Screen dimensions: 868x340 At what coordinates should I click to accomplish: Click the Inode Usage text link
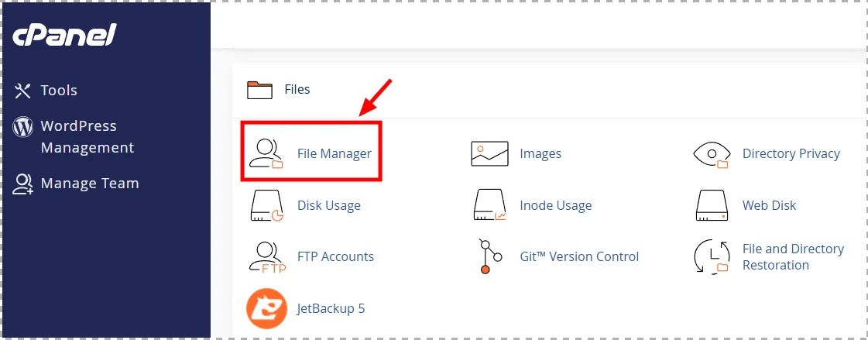pyautogui.click(x=555, y=205)
